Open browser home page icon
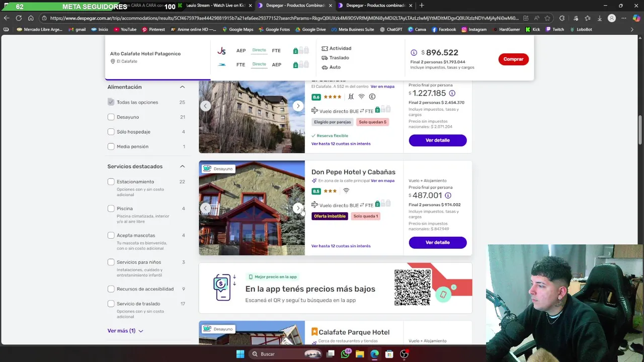The width and height of the screenshot is (644, 362). pos(31,18)
